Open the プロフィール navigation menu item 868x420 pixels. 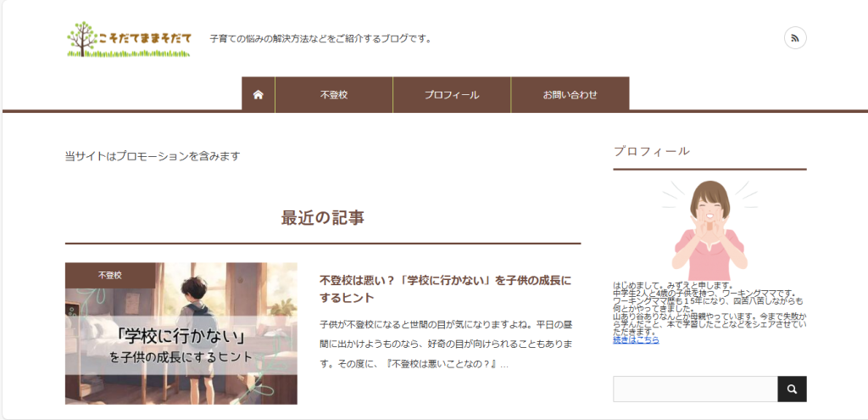pyautogui.click(x=452, y=94)
